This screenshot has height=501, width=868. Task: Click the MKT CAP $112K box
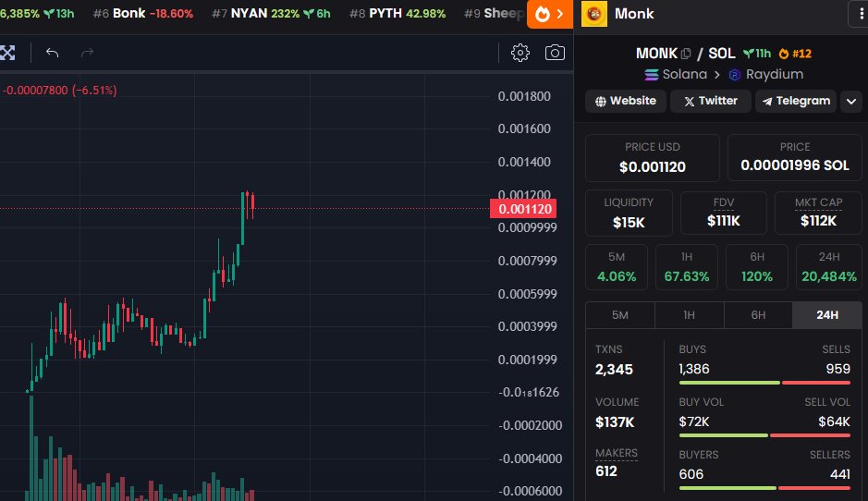click(818, 213)
